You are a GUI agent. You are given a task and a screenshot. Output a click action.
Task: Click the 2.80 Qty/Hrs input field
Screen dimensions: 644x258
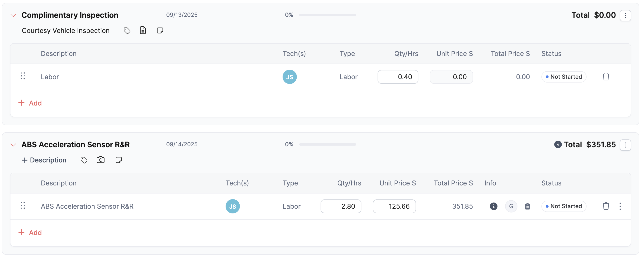pyautogui.click(x=341, y=207)
